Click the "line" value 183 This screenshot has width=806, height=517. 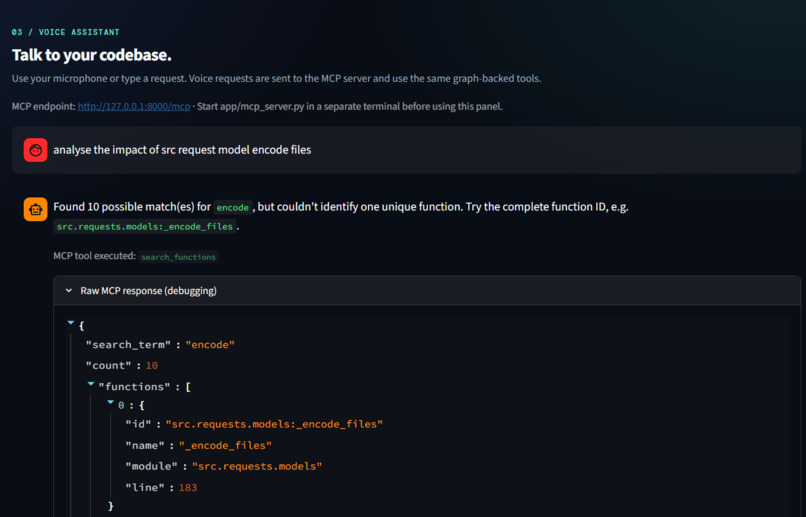pos(188,487)
